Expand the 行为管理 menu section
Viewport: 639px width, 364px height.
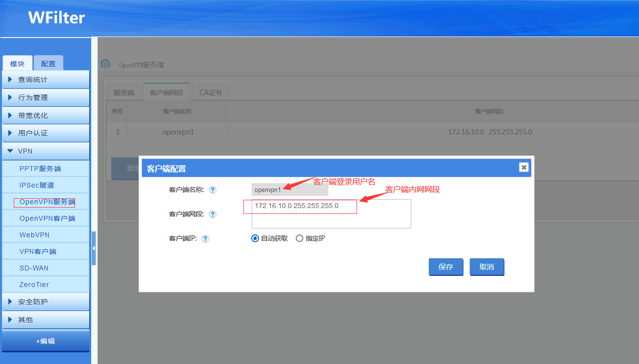(x=46, y=97)
